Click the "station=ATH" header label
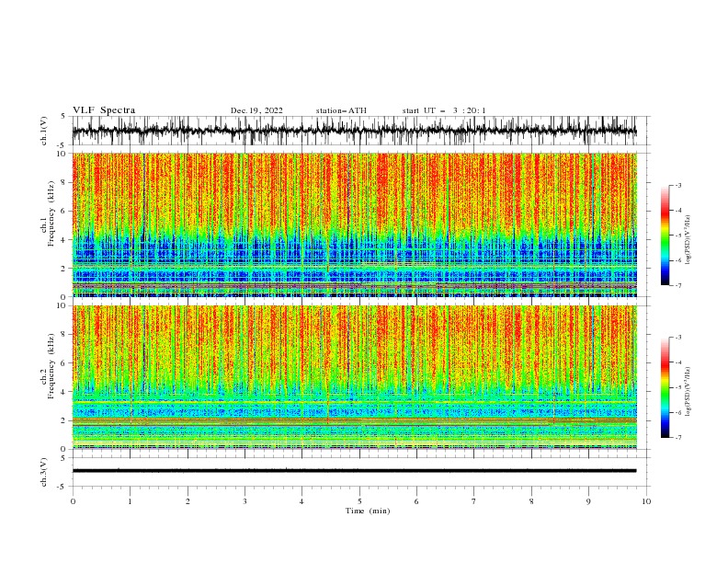728x563 pixels. pos(341,110)
